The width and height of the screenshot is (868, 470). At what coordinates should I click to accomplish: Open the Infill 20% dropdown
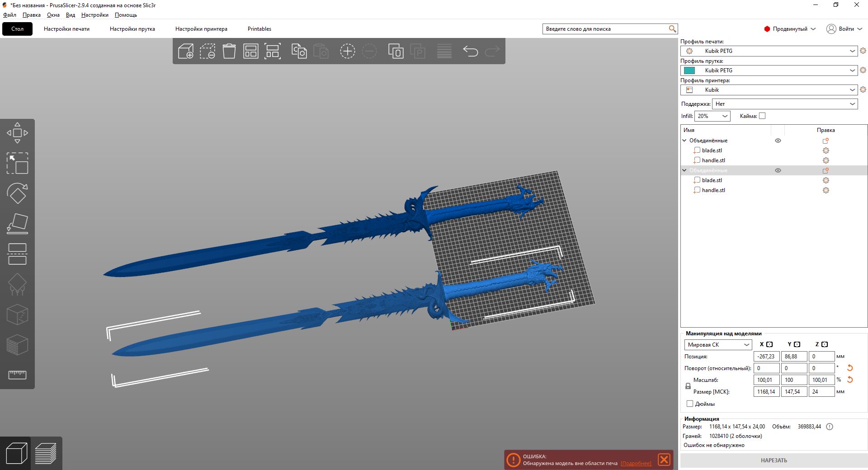click(712, 116)
